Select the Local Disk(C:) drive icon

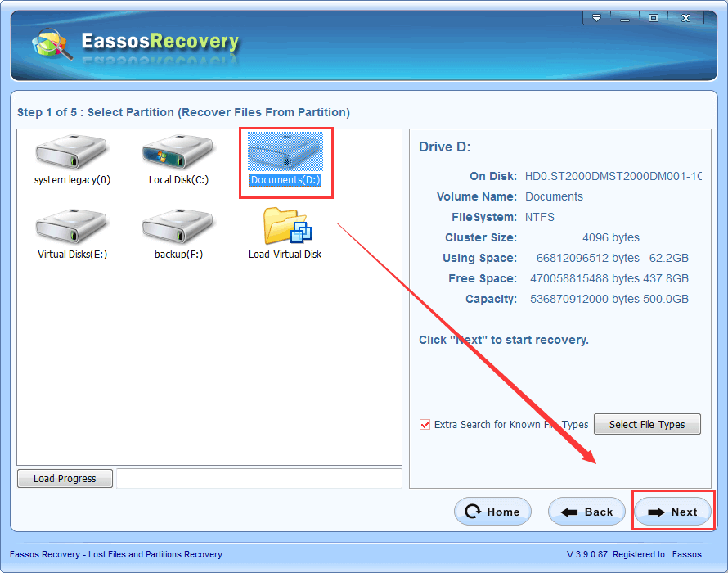pyautogui.click(x=178, y=151)
